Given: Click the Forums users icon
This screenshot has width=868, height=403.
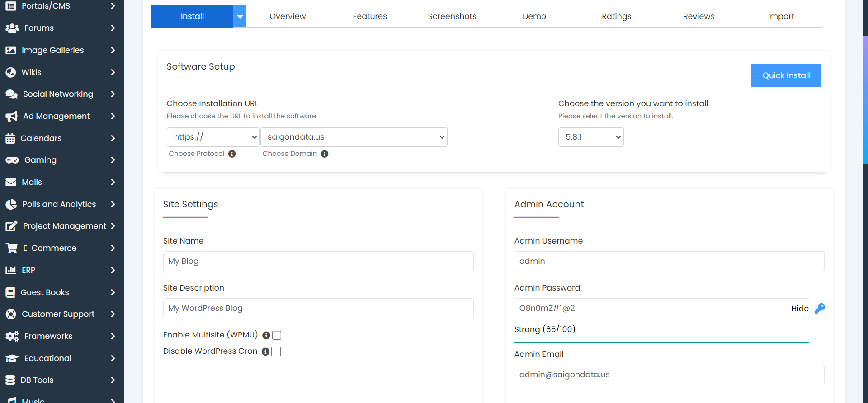Looking at the screenshot, I should (x=12, y=28).
